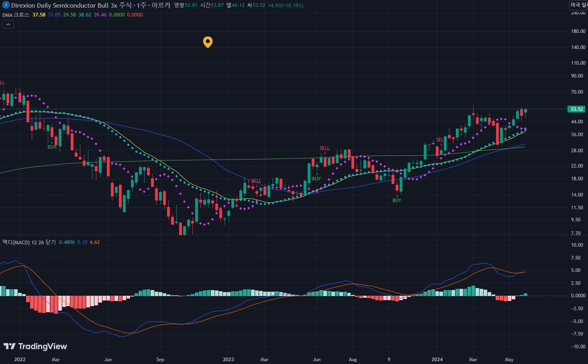Click the 7.70 price axis label
Screen dimensions: 588x364
pos(576,233)
